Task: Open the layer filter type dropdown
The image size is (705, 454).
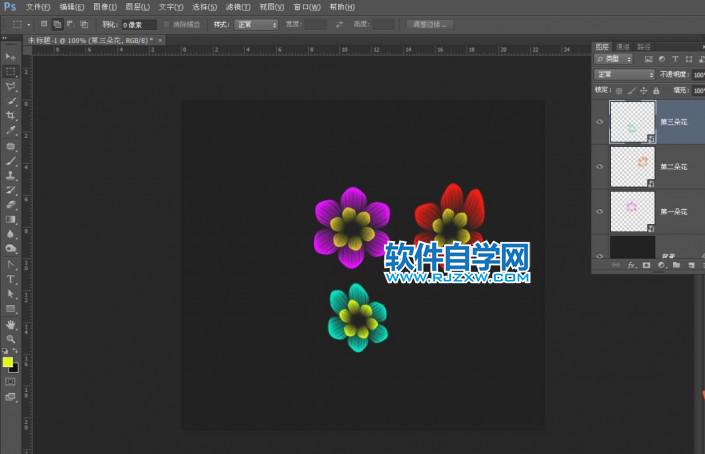Action: click(614, 59)
